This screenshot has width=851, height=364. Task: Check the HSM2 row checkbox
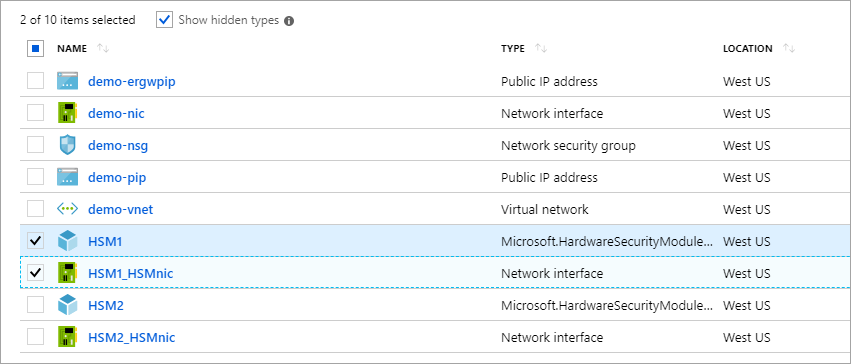(35, 305)
